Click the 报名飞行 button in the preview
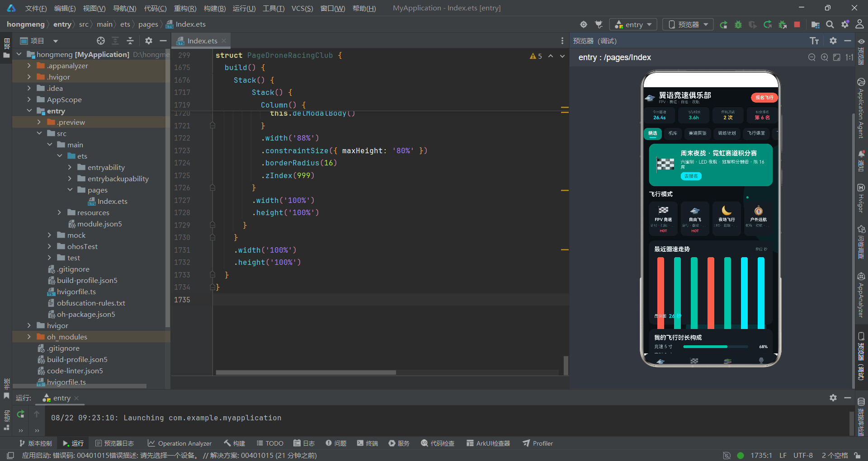This screenshot has height=461, width=868. click(764, 97)
